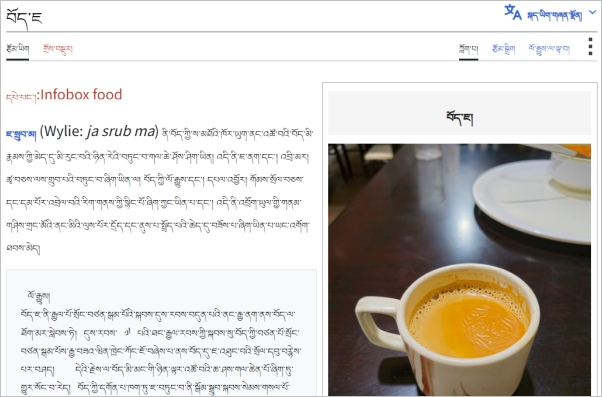This screenshot has width=602, height=397.
Task: Open the View history tab
Action: click(549, 49)
